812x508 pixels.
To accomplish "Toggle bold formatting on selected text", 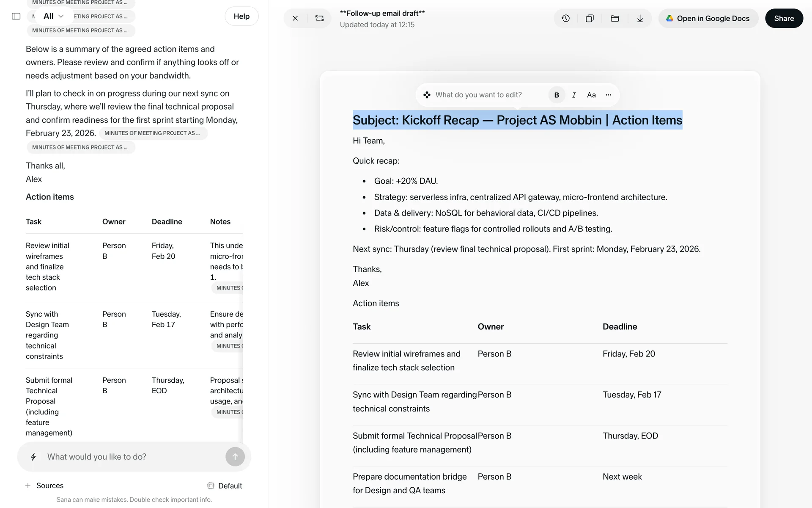I will pyautogui.click(x=557, y=95).
